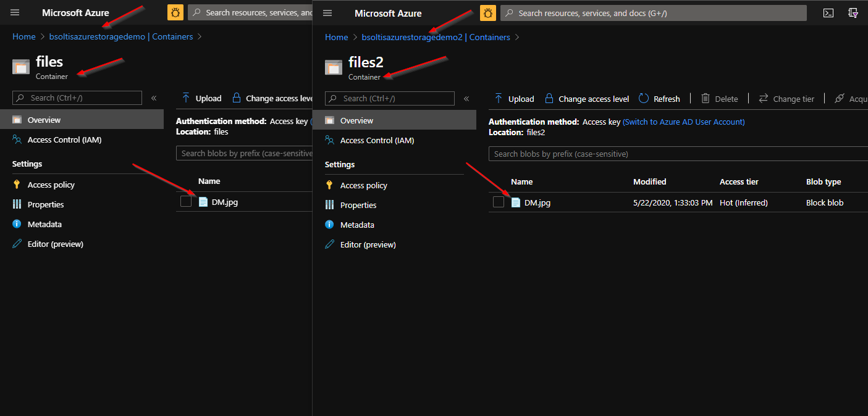The width and height of the screenshot is (868, 416).
Task: Check the DM.jpg checkbox in files container
Action: pos(186,201)
